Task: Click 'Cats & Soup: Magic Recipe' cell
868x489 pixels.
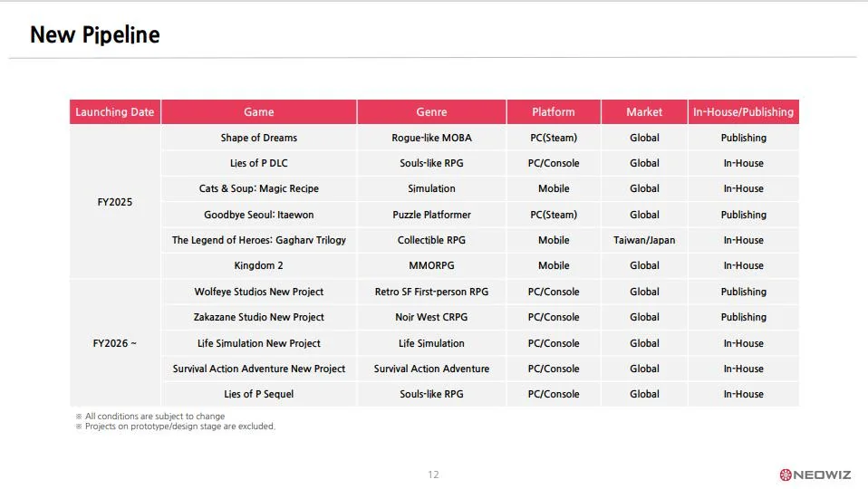Action: pos(258,188)
